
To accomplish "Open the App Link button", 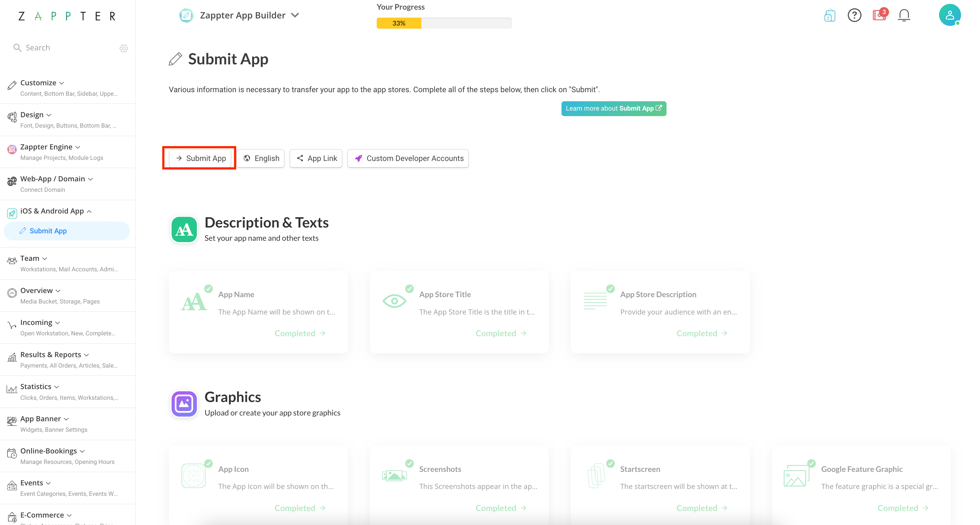I will click(x=316, y=158).
